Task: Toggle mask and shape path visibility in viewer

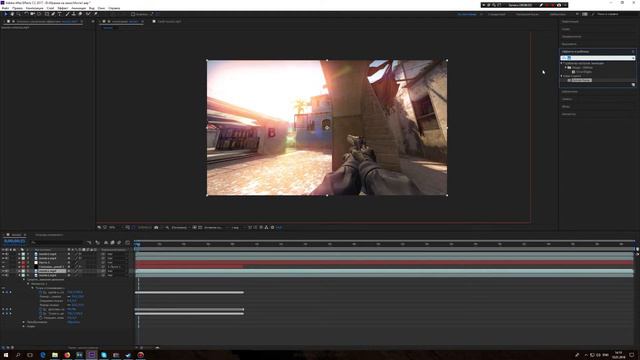Action: click(x=133, y=227)
